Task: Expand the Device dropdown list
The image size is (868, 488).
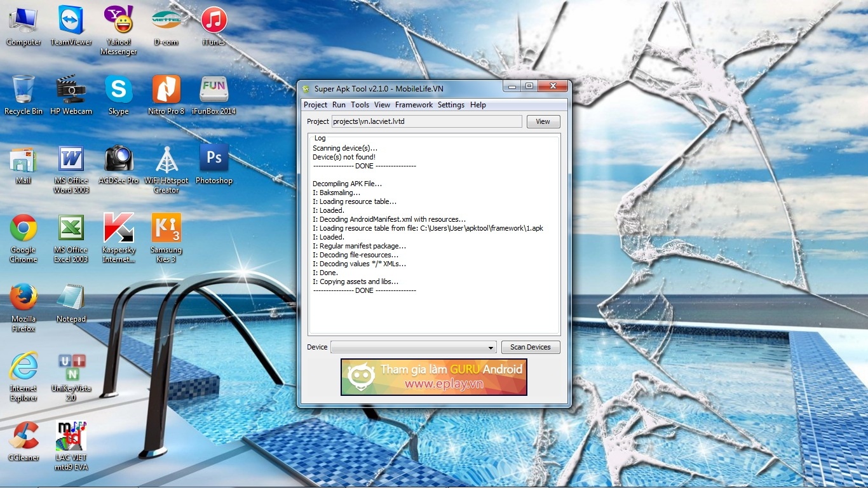Action: coord(491,348)
